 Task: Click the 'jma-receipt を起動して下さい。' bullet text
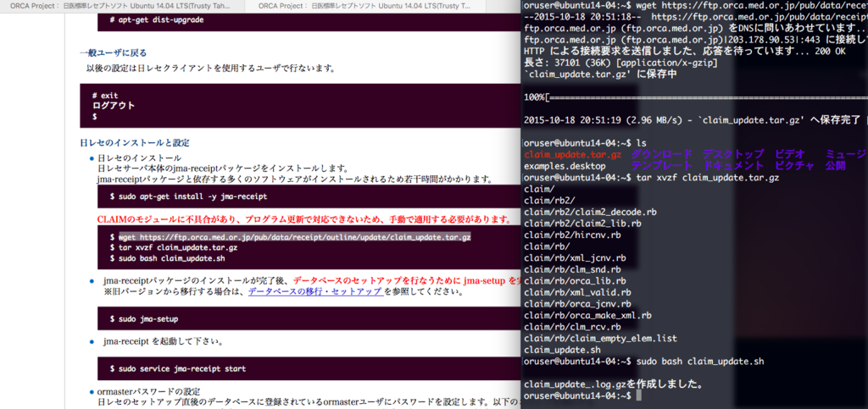click(x=163, y=341)
